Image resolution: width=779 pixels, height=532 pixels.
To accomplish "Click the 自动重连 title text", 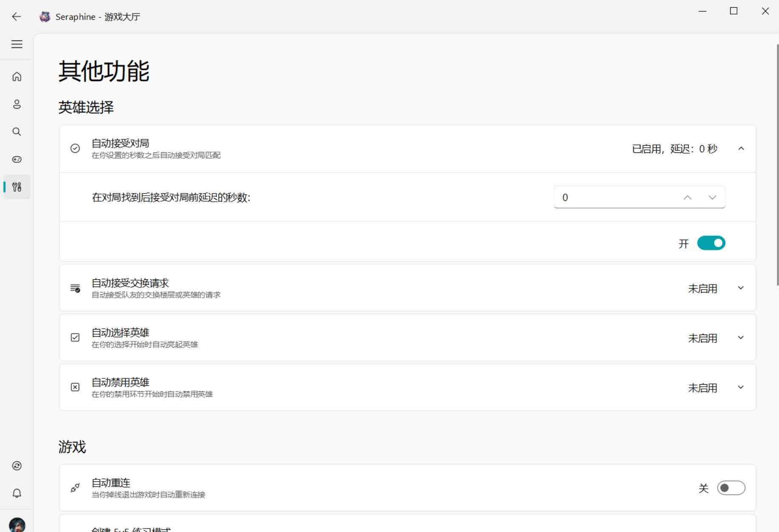I will 111,483.
